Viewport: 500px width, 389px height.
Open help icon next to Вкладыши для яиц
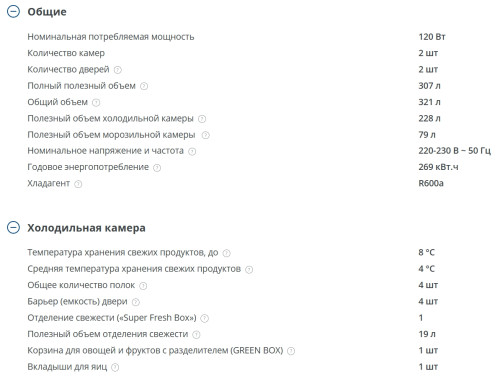(115, 367)
